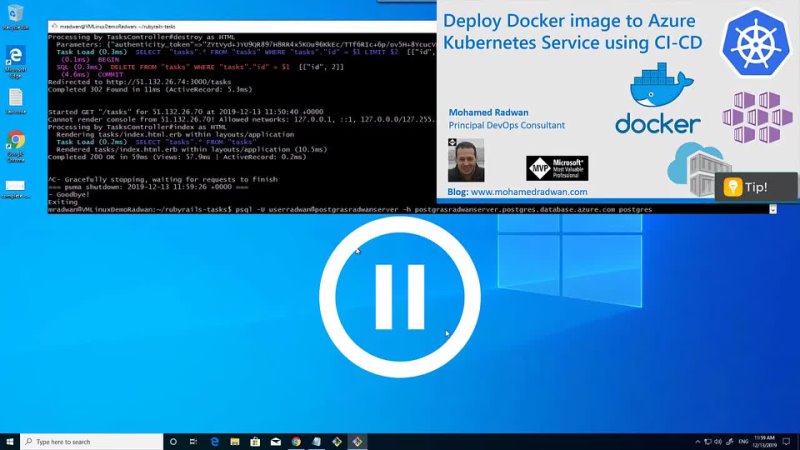Open File Explorer from the taskbar
The image size is (800, 450).
[x=235, y=441]
